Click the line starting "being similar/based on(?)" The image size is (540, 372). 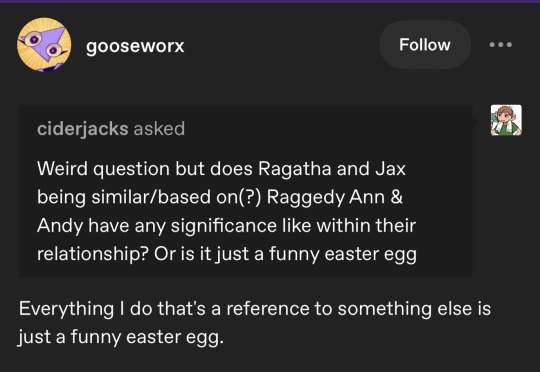click(x=220, y=198)
